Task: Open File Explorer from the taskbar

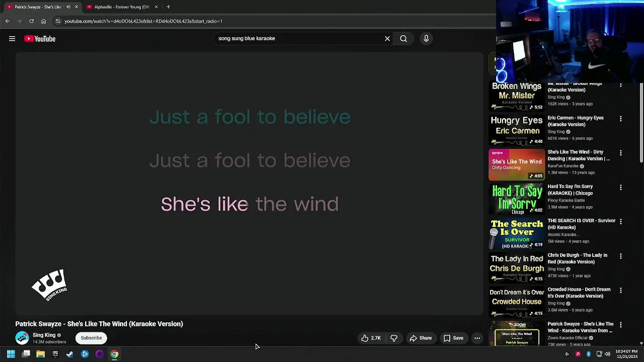Action: coord(40,354)
